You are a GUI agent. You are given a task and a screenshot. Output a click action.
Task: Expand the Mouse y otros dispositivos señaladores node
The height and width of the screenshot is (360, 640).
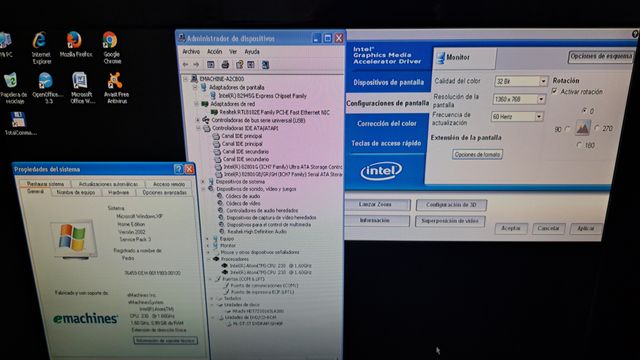pos(208,252)
